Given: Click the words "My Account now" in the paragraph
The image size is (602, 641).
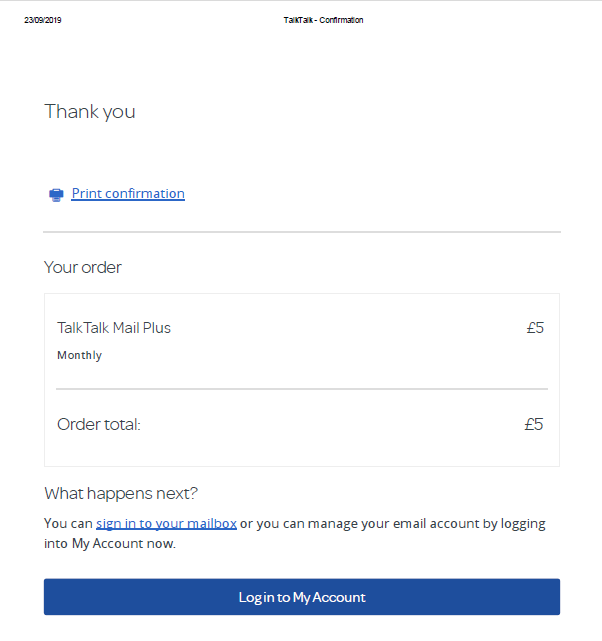Looking at the screenshot, I should 123,544.
